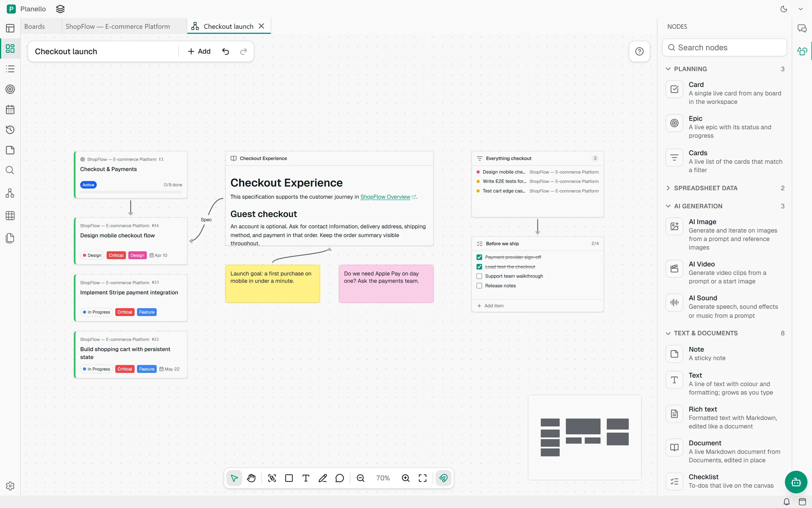Viewport: 812px width, 508px height.
Task: Select the comment bubble tool
Action: point(339,478)
